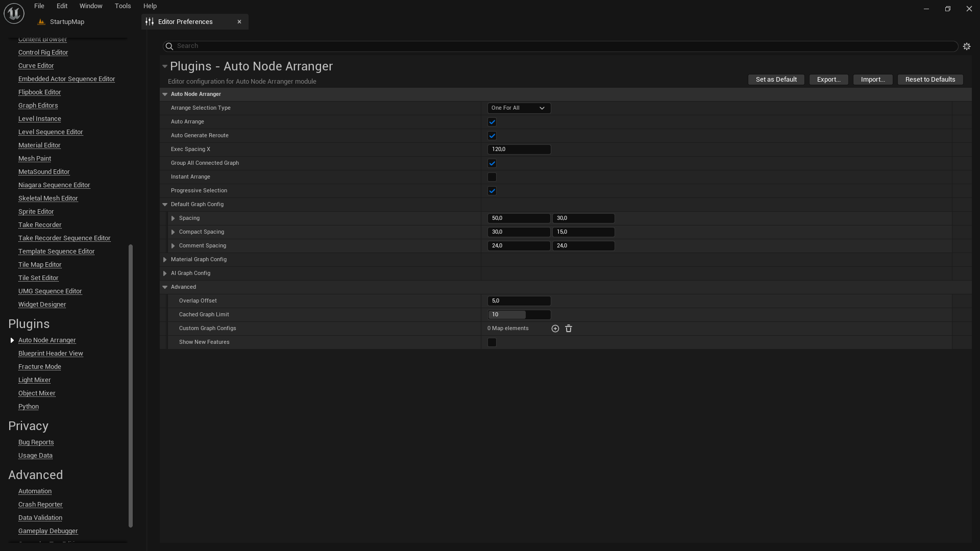Open the Tools menu

point(122,6)
